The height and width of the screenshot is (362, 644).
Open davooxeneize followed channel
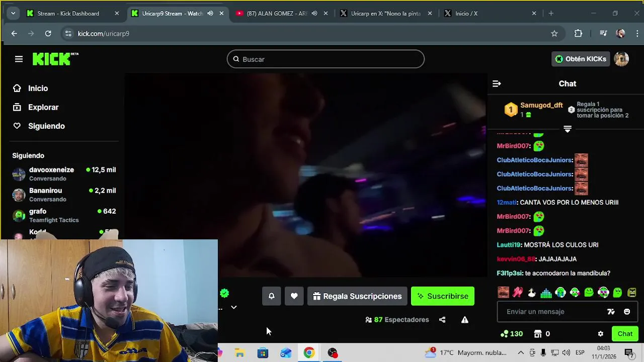64,174
